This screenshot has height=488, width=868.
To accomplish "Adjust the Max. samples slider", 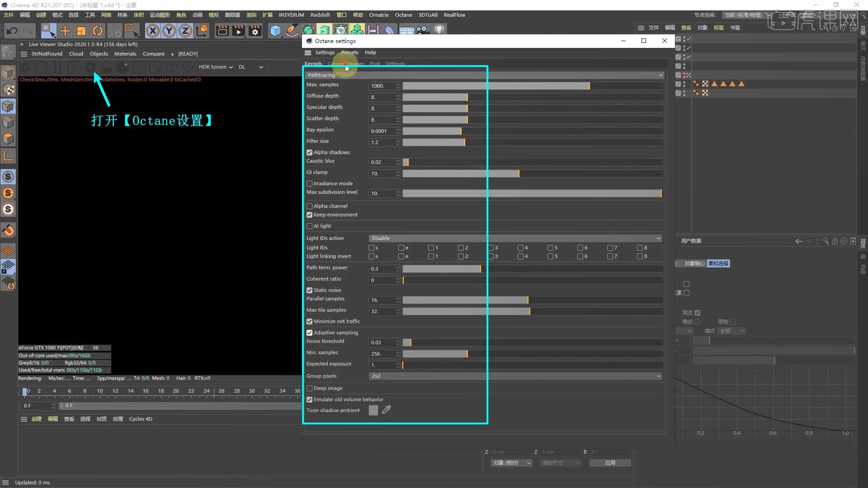I will click(x=533, y=86).
